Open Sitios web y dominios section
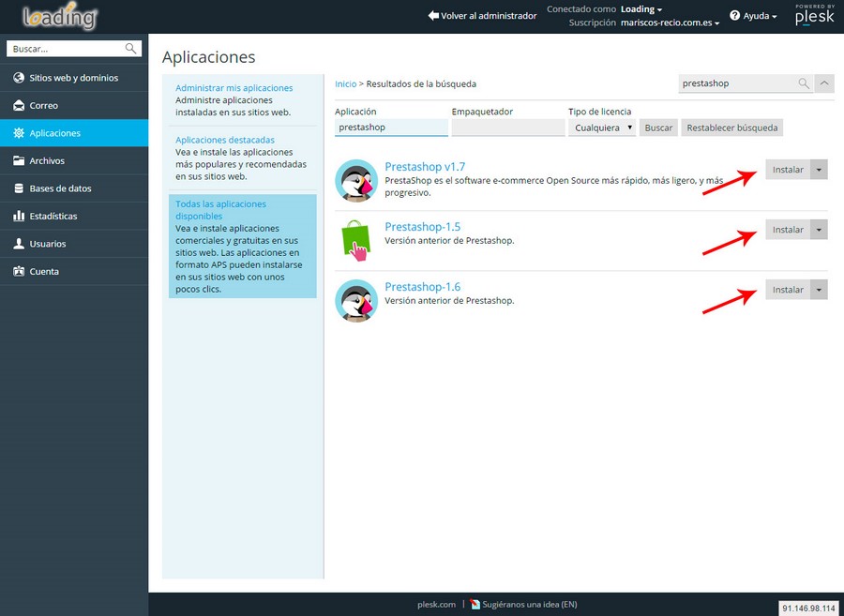Screen dimensions: 844x616 74,78
